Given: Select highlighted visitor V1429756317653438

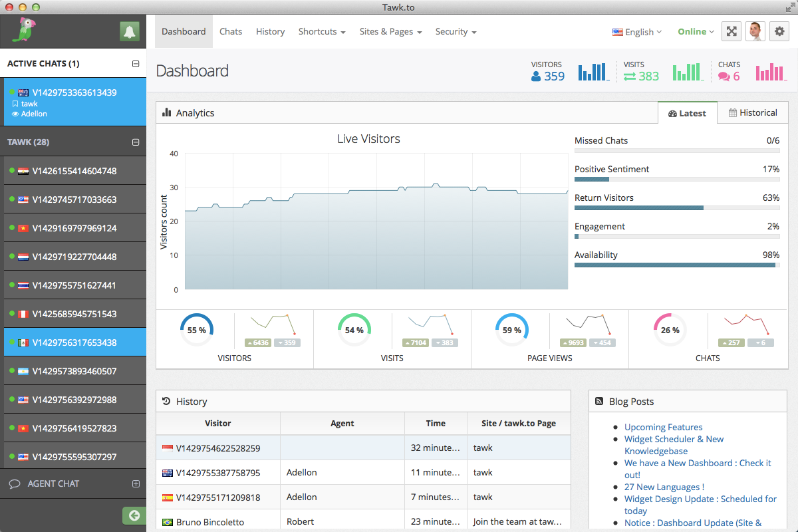Looking at the screenshot, I should (74, 342).
